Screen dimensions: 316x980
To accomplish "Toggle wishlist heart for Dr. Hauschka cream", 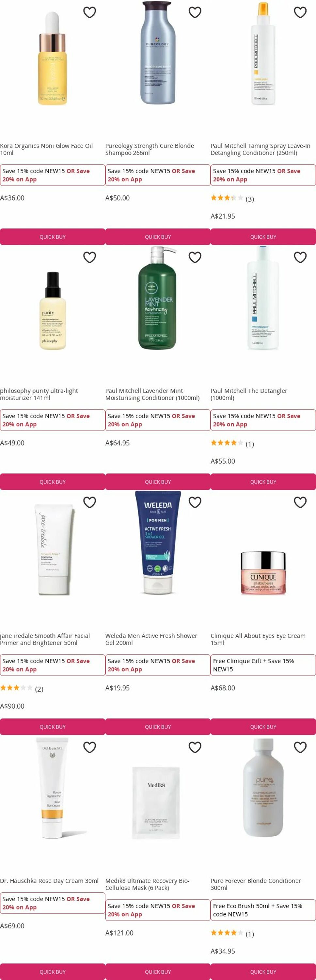I will pyautogui.click(x=89, y=747).
